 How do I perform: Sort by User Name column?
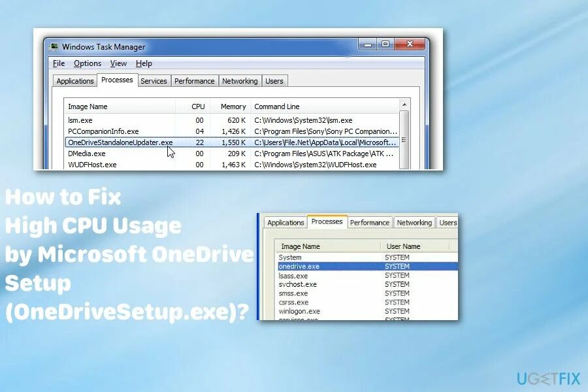[x=415, y=246]
